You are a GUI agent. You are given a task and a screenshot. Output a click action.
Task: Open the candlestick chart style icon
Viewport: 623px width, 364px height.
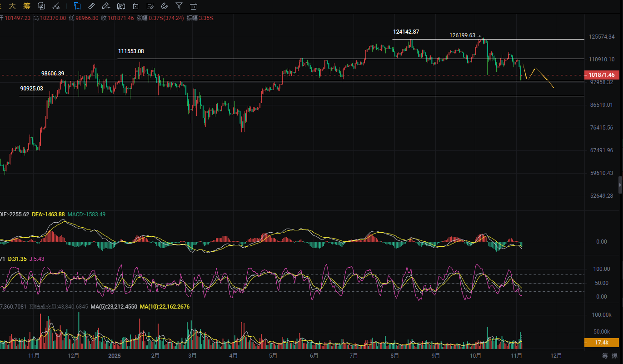click(121, 6)
